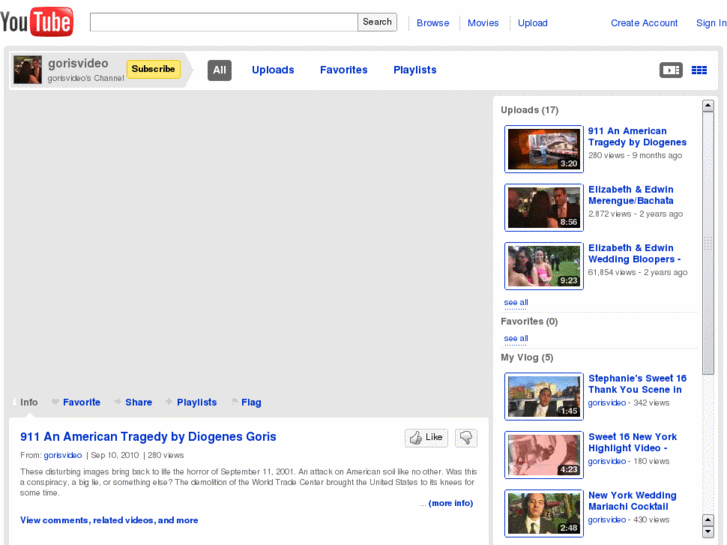Screen dimensions: 727x545
Task: Expand description with more info link
Action: (451, 503)
